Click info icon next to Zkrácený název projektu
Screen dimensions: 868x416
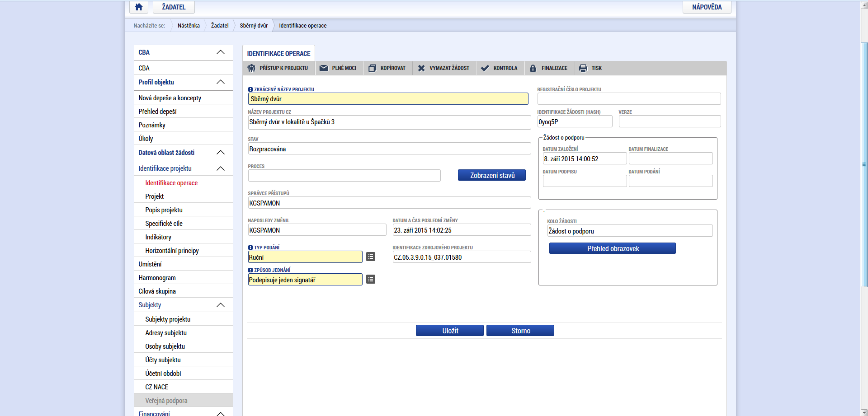tap(250, 89)
